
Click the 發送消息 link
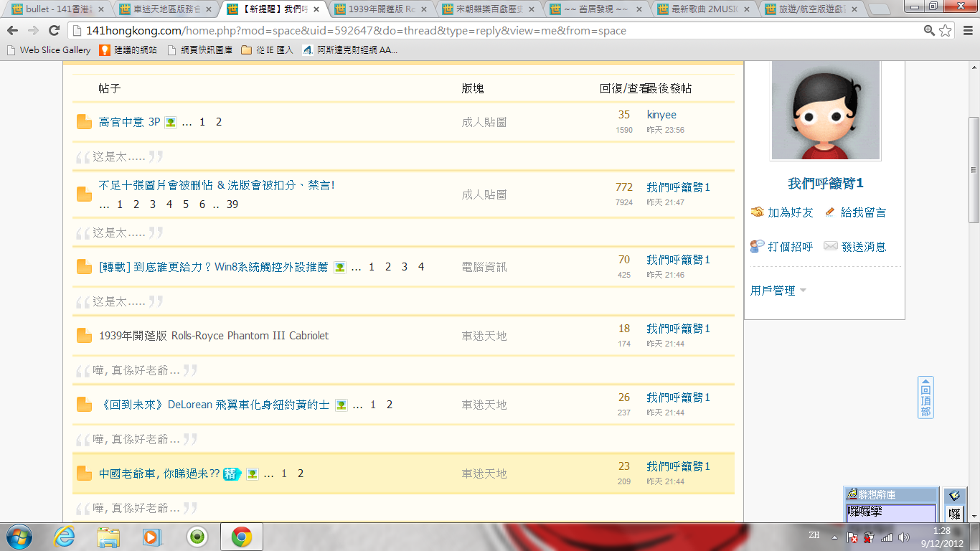863,247
